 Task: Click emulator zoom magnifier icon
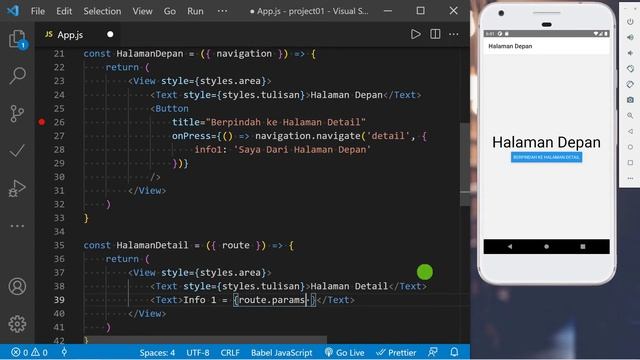(x=630, y=116)
